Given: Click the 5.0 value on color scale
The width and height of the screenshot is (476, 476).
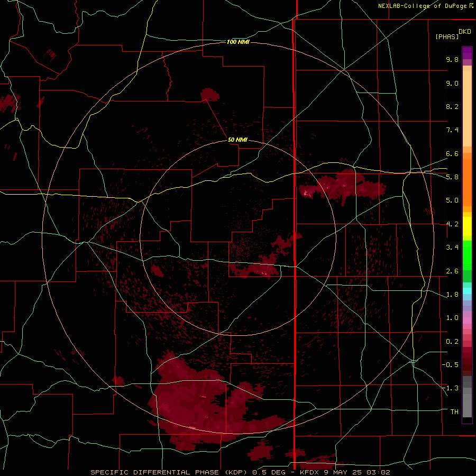Looking at the screenshot, I should 452,200.
